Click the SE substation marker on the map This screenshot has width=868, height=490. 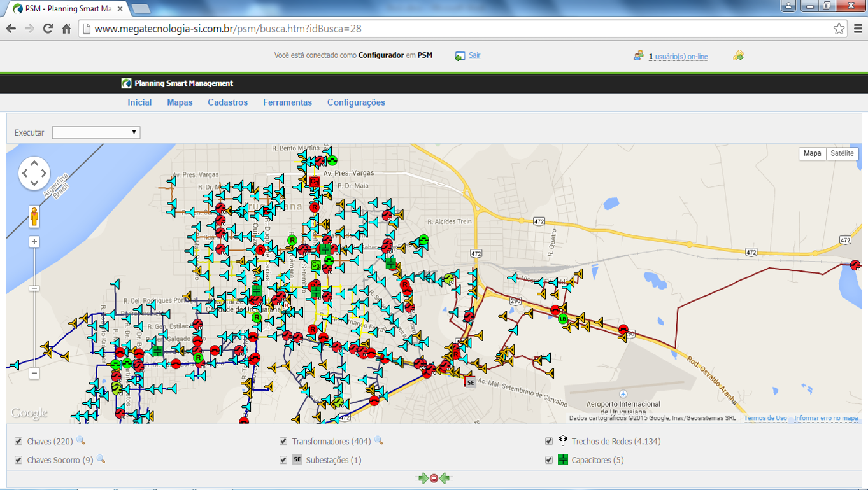click(x=470, y=382)
